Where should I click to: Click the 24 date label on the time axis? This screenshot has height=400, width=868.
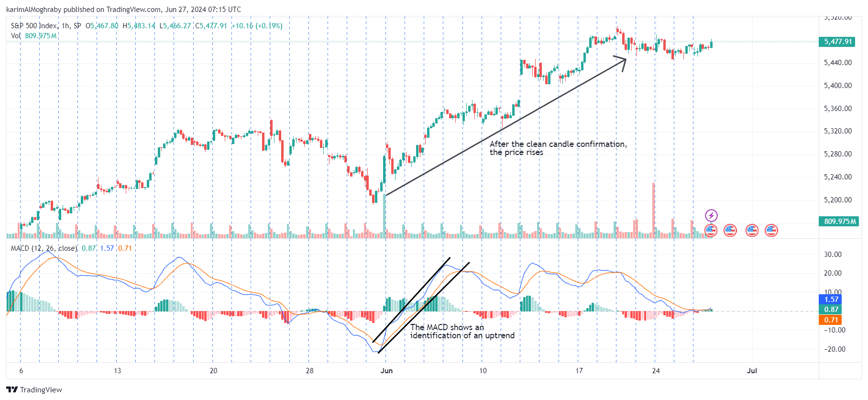pos(656,371)
